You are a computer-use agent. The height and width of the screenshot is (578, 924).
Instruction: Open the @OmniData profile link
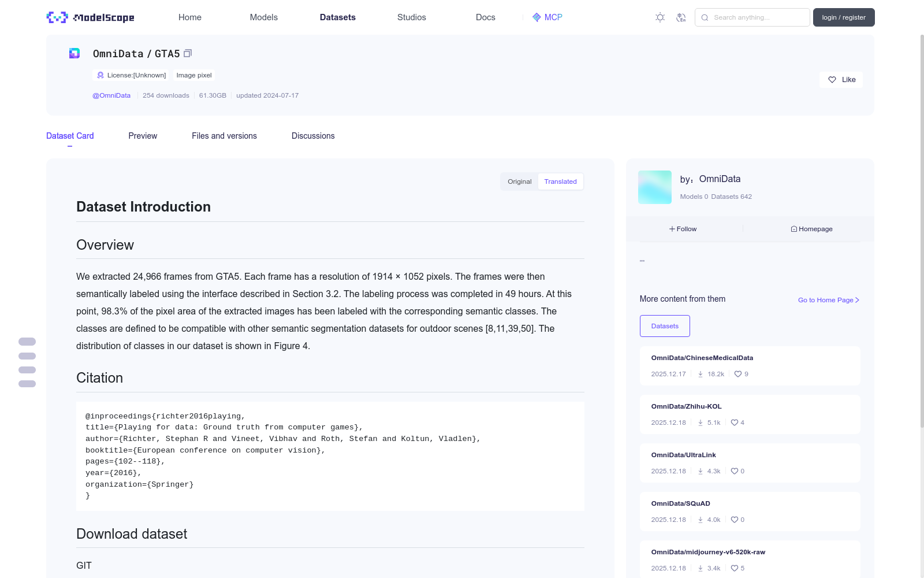click(x=111, y=95)
